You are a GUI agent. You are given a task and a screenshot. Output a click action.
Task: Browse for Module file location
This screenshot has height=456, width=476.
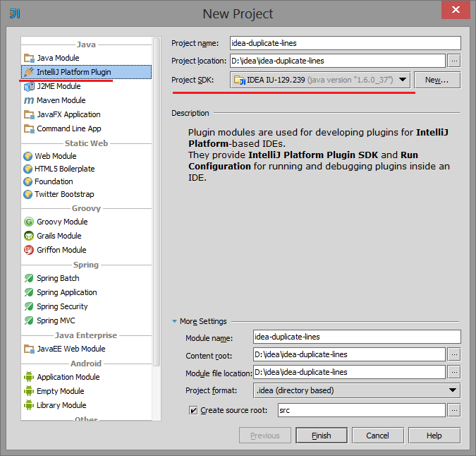tap(454, 372)
